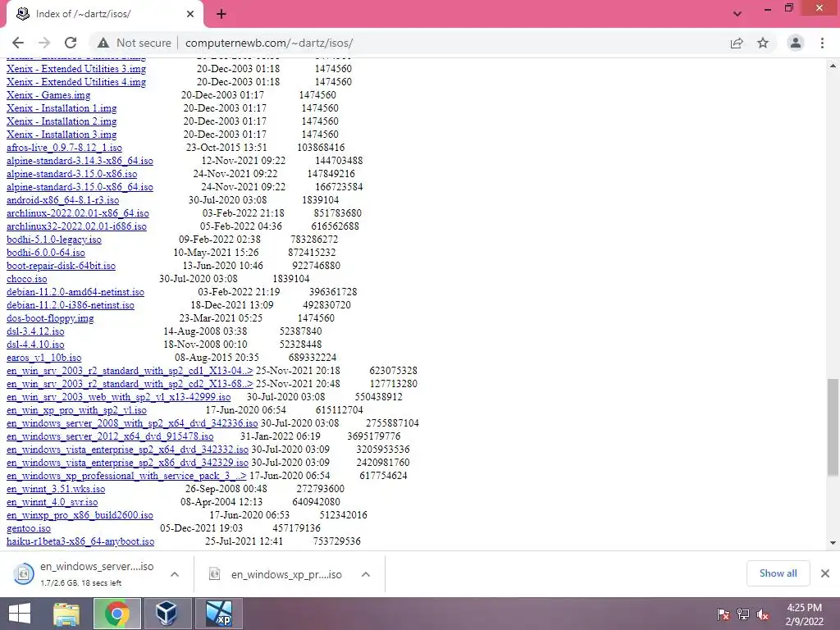
Task: Go forward one page
Action: point(44,43)
